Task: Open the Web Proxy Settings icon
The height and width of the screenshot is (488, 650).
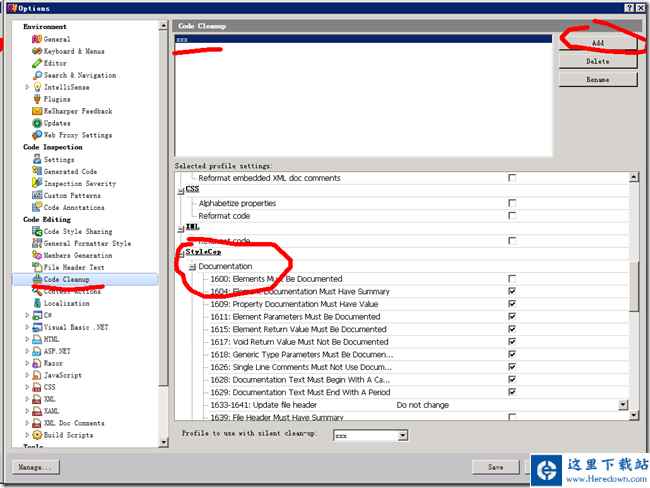Action: point(37,135)
